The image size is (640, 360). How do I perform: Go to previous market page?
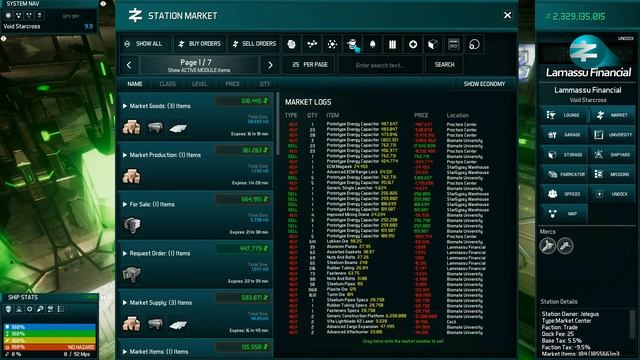coord(129,65)
